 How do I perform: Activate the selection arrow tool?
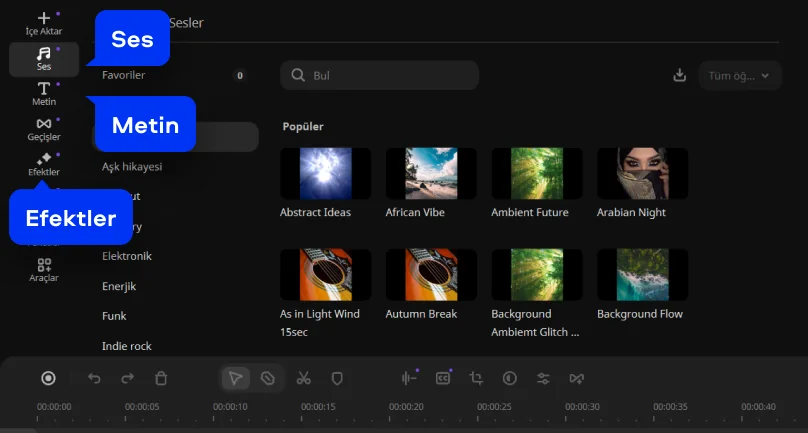click(236, 378)
